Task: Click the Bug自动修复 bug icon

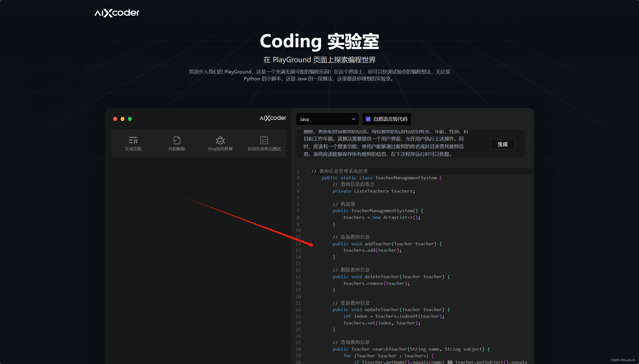Action: 220,140
